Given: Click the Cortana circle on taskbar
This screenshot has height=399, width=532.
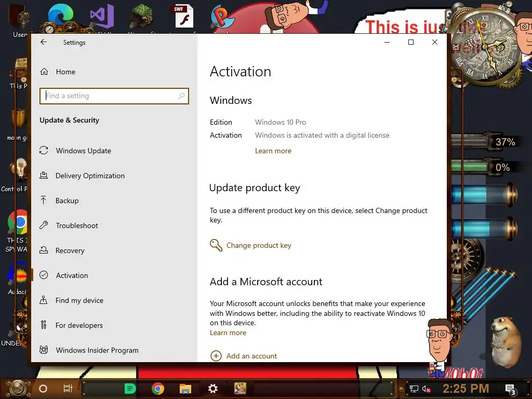Looking at the screenshot, I should pyautogui.click(x=43, y=389).
